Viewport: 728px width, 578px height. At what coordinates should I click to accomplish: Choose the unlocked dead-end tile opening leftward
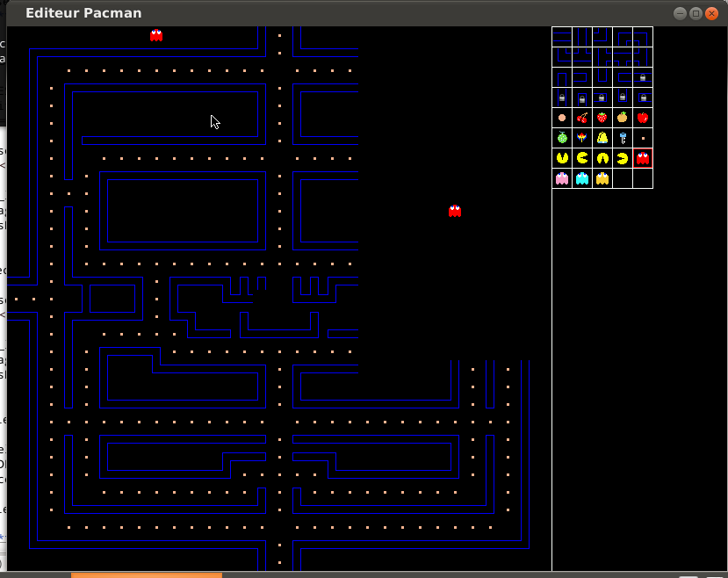click(x=582, y=77)
